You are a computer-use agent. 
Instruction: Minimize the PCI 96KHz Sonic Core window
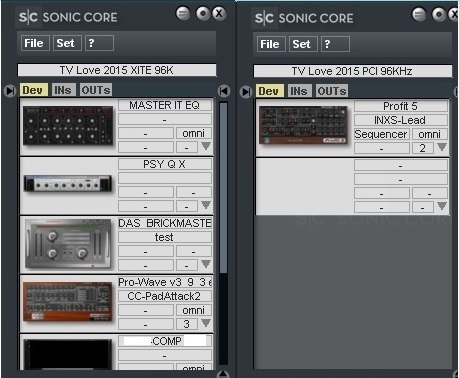[419, 14]
